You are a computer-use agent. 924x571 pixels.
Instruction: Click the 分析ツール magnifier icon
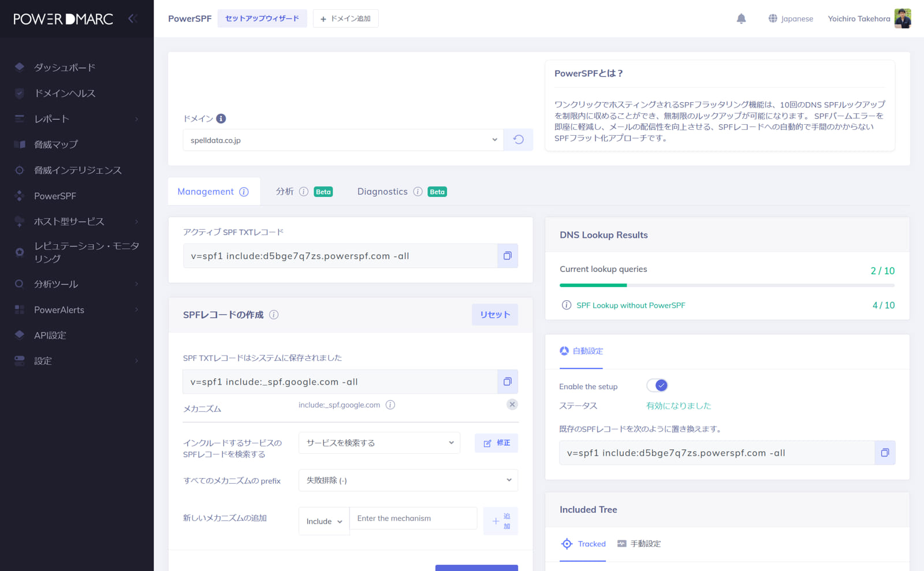[20, 283]
